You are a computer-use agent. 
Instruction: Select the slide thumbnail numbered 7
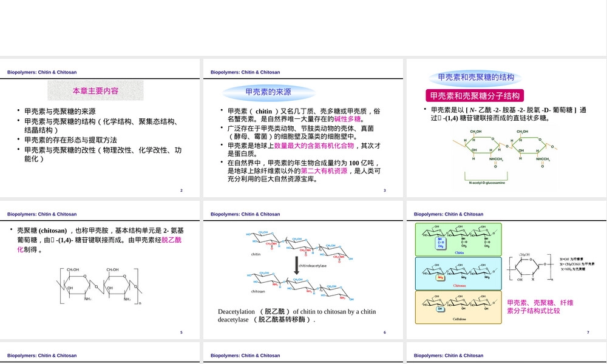506,269
